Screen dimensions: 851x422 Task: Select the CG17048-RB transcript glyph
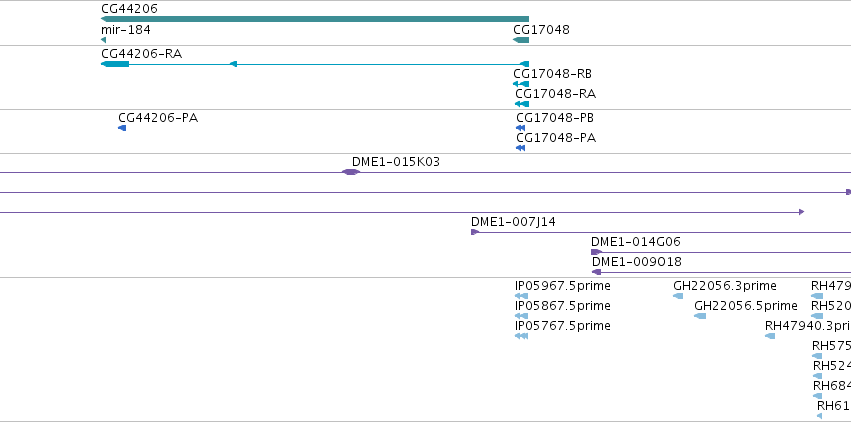coord(521,84)
